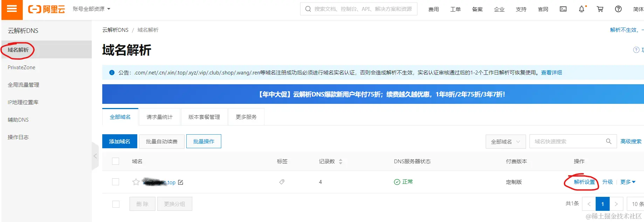Click the search magnifier in top bar
The image size is (644, 222).
tap(308, 9)
